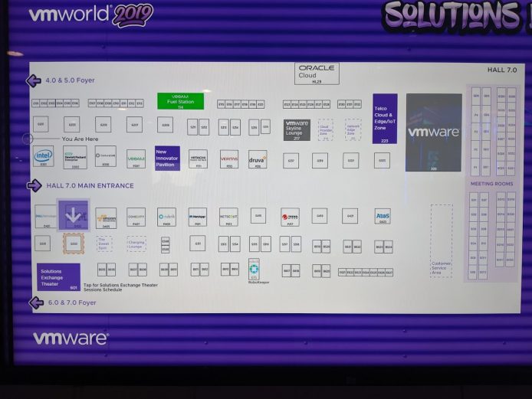Open the Solutions Exchange Theater block
The width and height of the screenshot is (532, 399).
(58, 277)
